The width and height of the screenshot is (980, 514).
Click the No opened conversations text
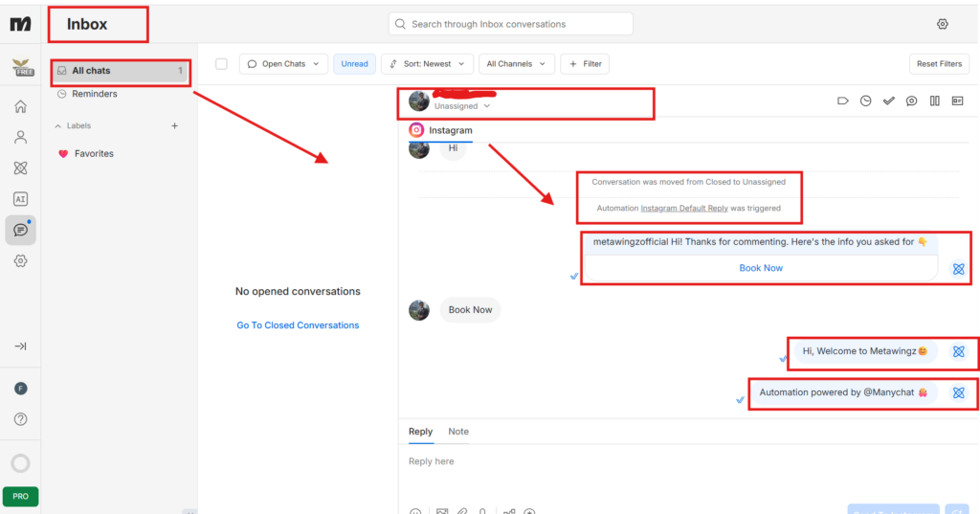click(298, 291)
